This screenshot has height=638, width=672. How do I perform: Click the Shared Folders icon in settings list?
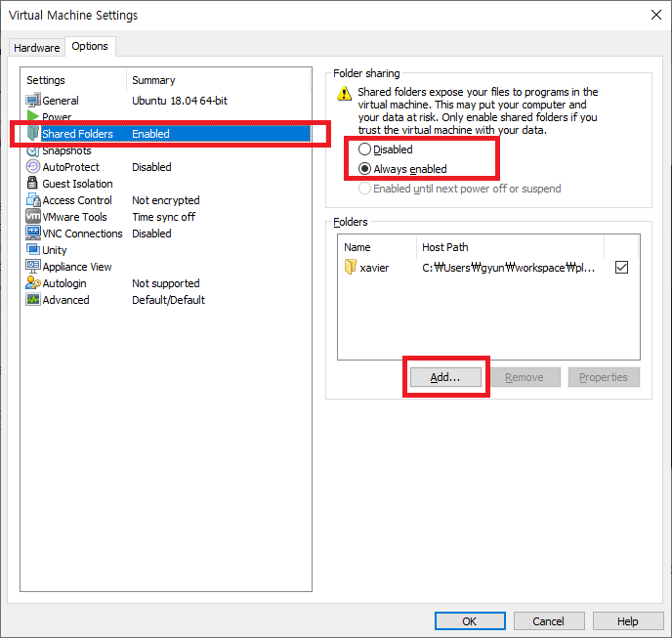click(33, 133)
